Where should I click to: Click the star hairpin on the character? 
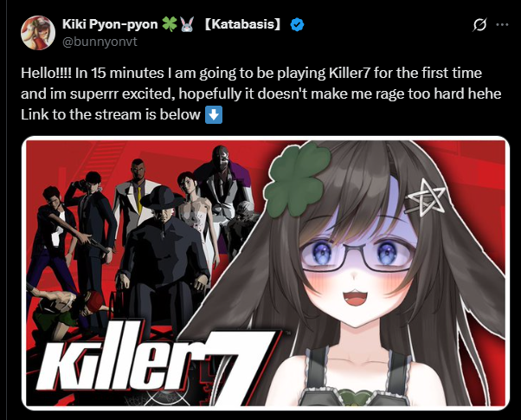point(426,198)
